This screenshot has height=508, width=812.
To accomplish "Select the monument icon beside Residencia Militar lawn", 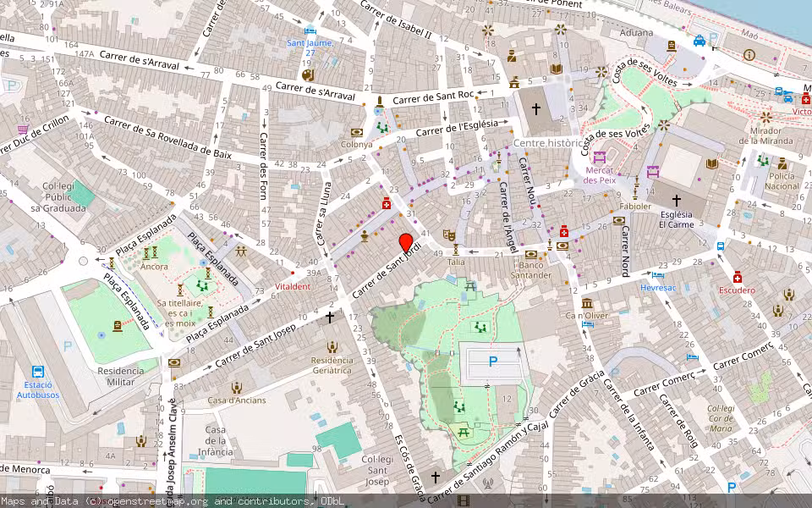I will [x=118, y=326].
